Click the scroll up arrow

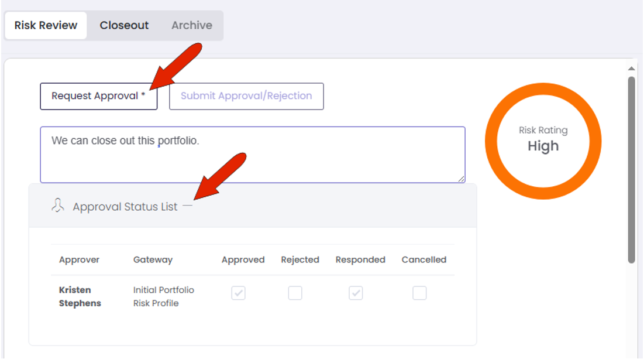(631, 69)
